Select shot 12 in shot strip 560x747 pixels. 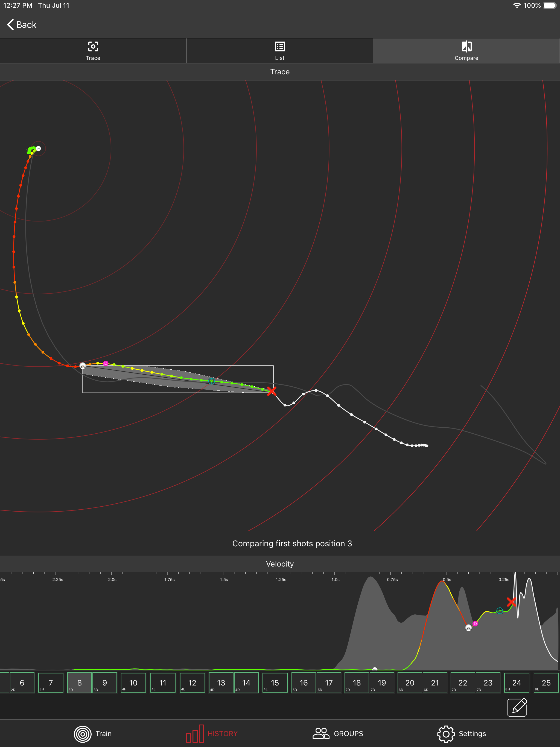[x=192, y=682]
